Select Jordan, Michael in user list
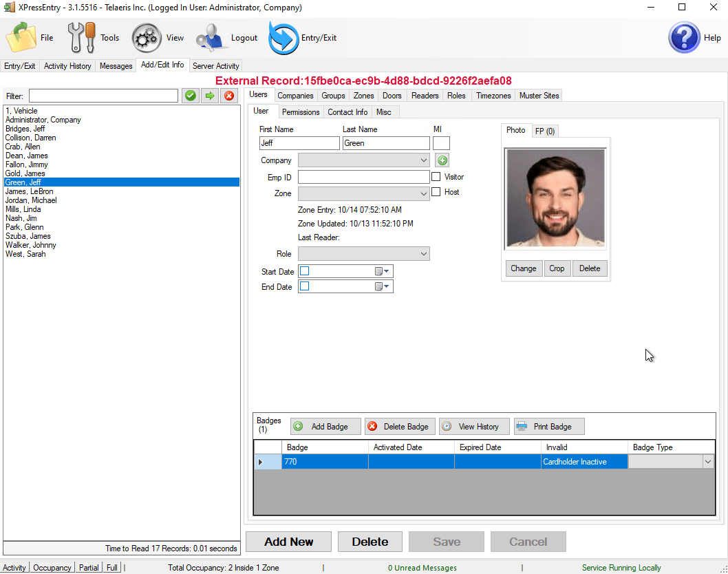The width and height of the screenshot is (728, 574). [31, 200]
